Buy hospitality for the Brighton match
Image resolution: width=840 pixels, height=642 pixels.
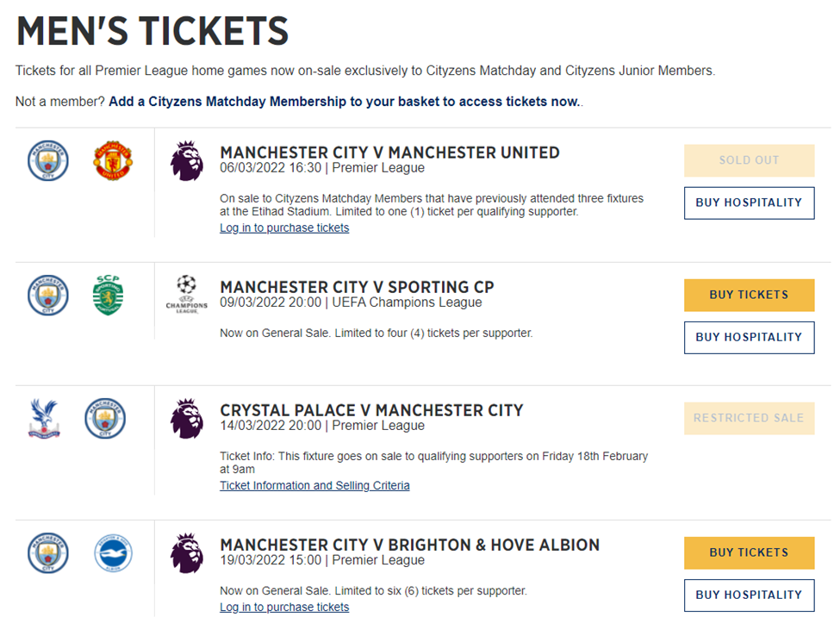coord(749,595)
